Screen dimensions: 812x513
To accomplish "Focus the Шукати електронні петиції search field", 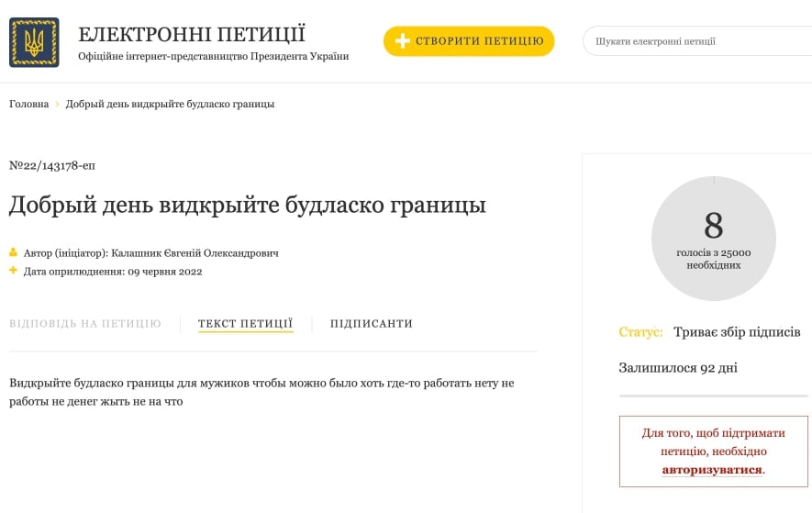I will 697,41.
